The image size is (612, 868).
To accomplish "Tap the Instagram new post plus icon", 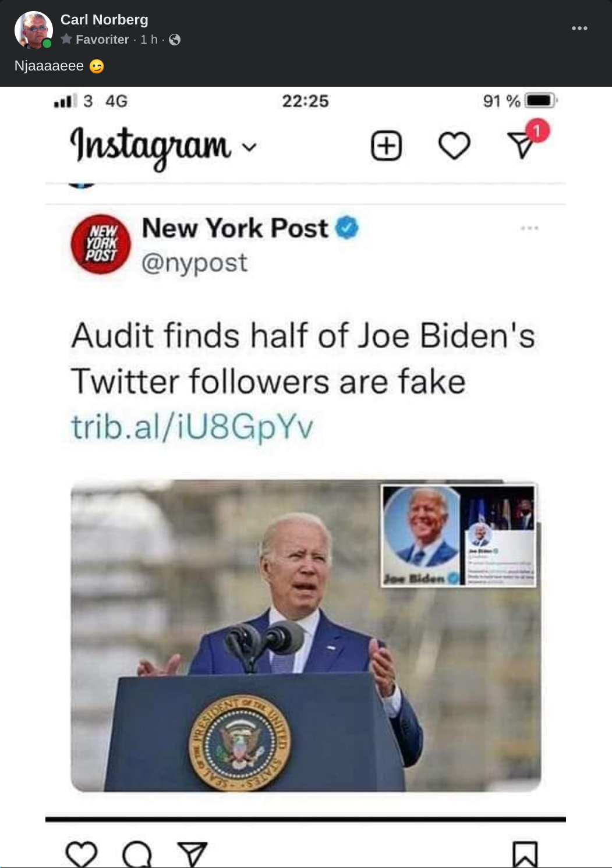I will 386,146.
